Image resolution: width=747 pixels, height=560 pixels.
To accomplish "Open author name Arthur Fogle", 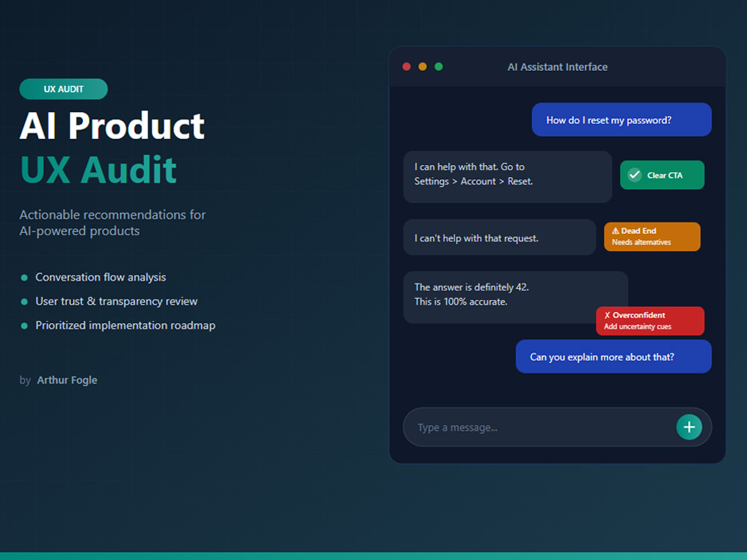I will click(x=67, y=380).
